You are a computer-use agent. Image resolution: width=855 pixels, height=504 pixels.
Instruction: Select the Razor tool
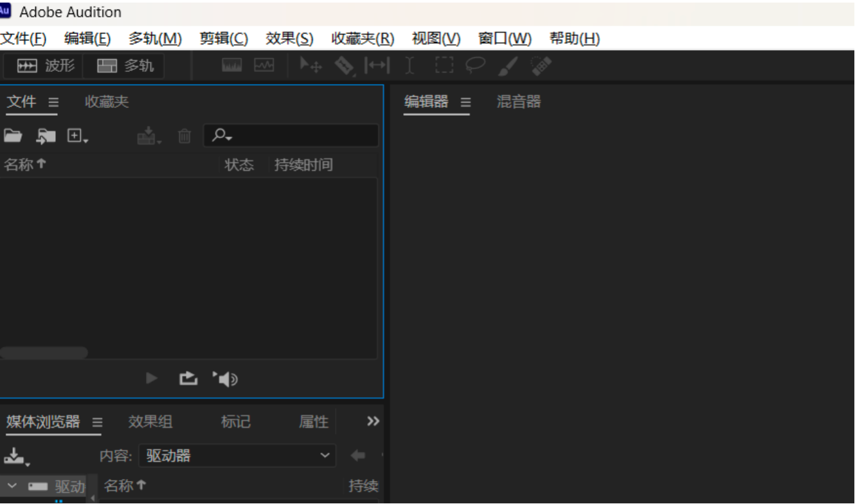click(x=345, y=66)
